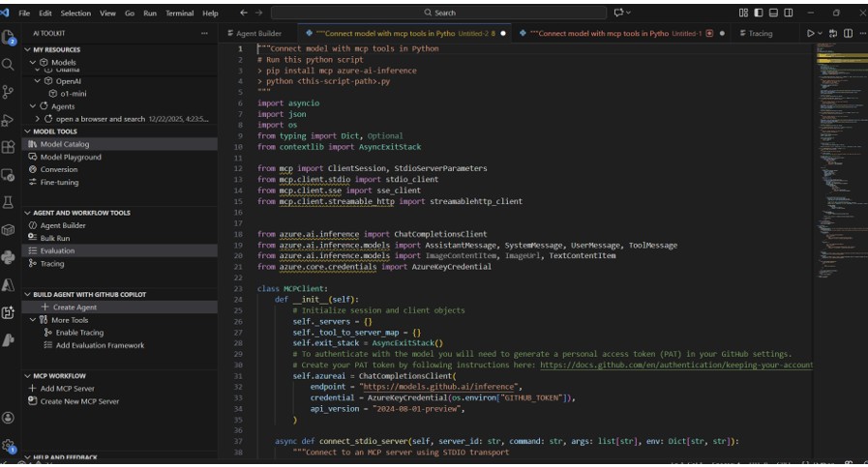Open the Testing flask icon view
Screen dimensions: 868x467
9,202
